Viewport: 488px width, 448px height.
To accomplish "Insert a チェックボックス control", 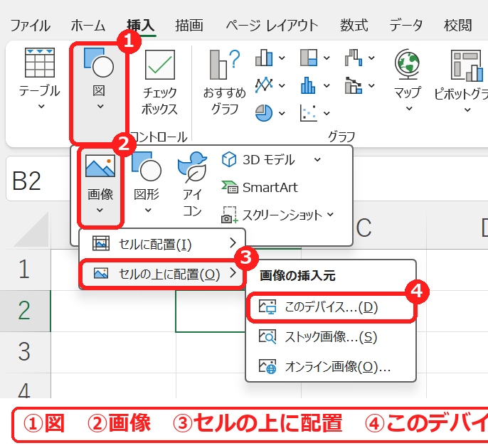I will click(159, 82).
